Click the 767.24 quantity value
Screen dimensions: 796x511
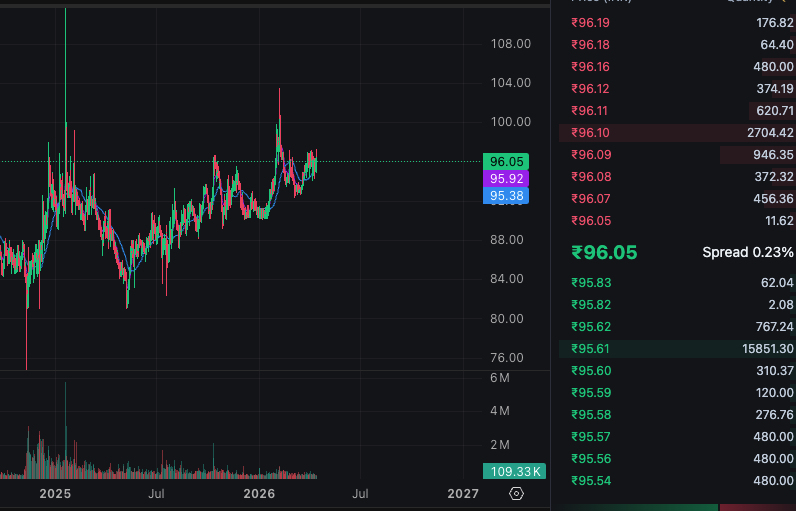(x=775, y=327)
